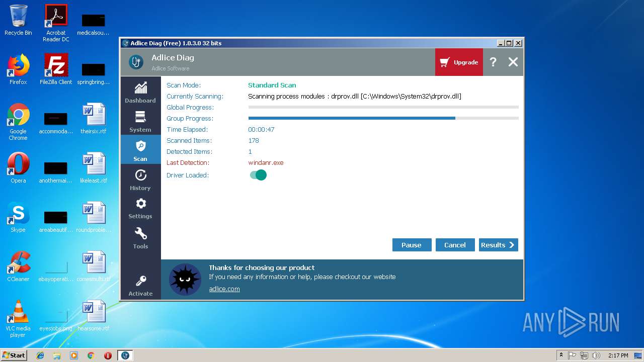Image resolution: width=644 pixels, height=362 pixels.
Task: Open the Tools wrench in sidebar
Action: [x=140, y=238]
